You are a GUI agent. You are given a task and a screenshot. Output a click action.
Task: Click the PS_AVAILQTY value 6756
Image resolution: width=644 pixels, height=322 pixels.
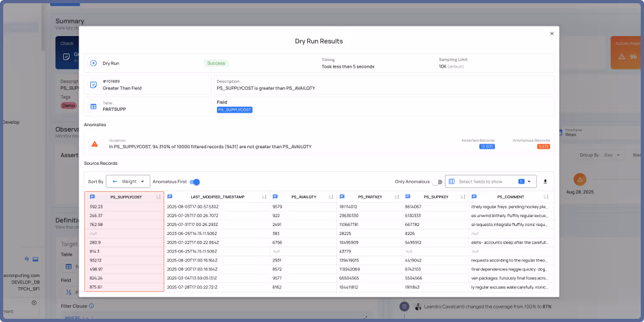coord(276,242)
